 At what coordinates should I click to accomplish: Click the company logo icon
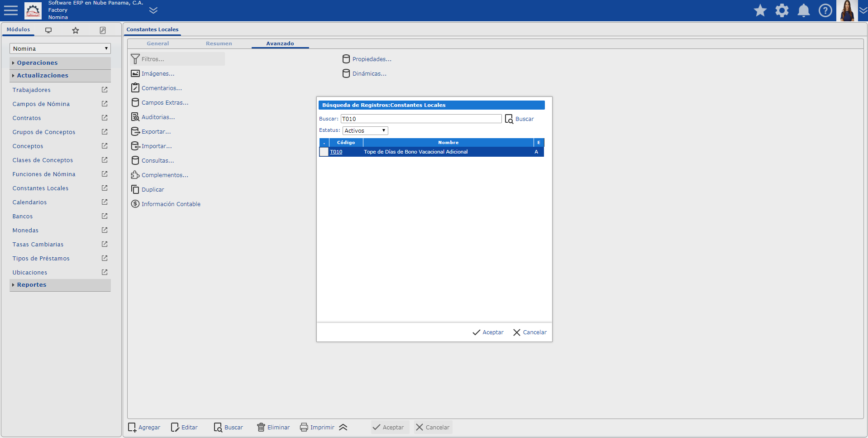pyautogui.click(x=33, y=10)
